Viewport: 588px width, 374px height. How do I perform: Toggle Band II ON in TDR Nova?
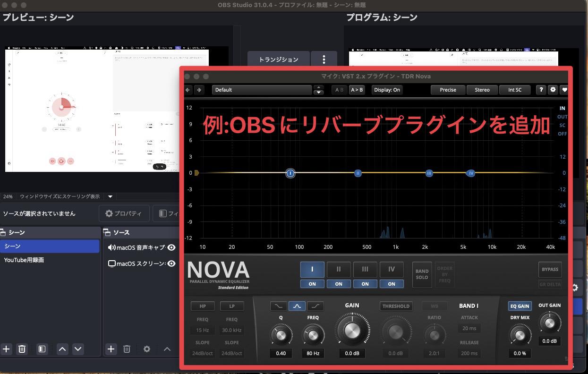(x=339, y=284)
